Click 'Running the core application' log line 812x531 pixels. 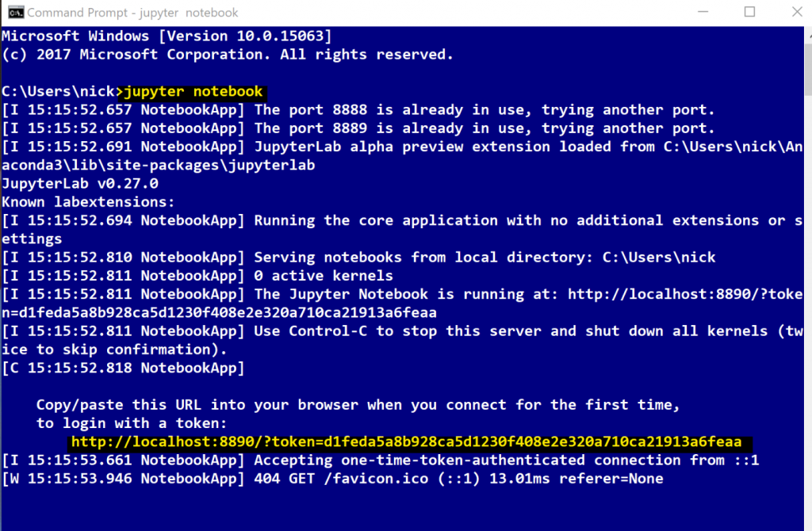pos(402,220)
